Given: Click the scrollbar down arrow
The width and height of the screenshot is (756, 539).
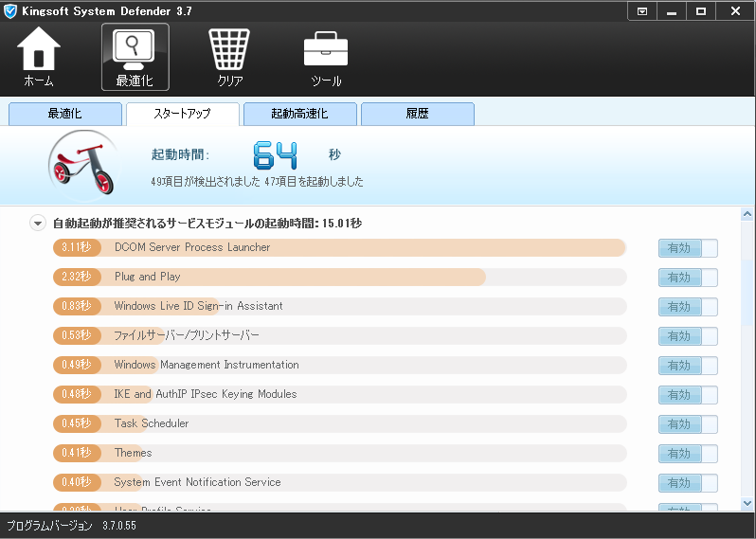Looking at the screenshot, I should (747, 503).
